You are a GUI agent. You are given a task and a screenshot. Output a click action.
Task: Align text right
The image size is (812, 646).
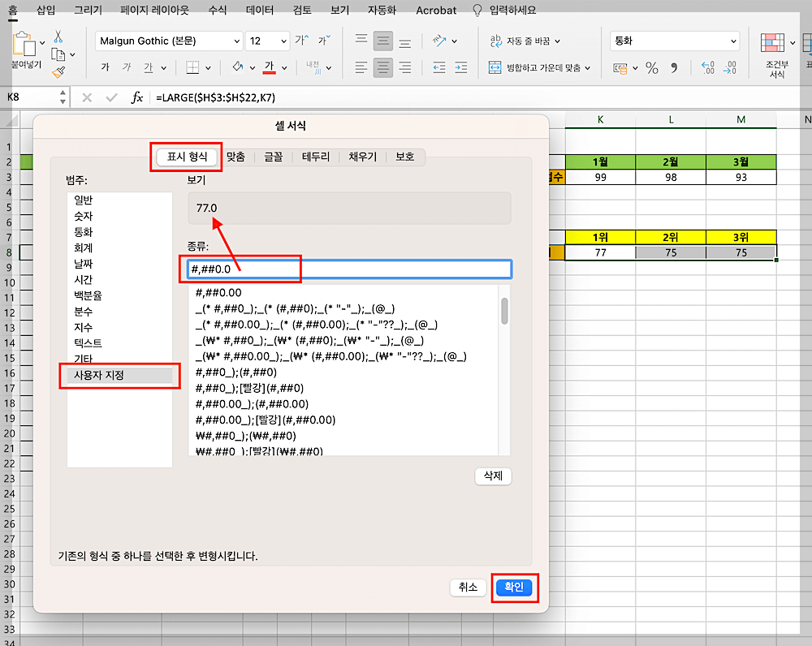point(405,67)
